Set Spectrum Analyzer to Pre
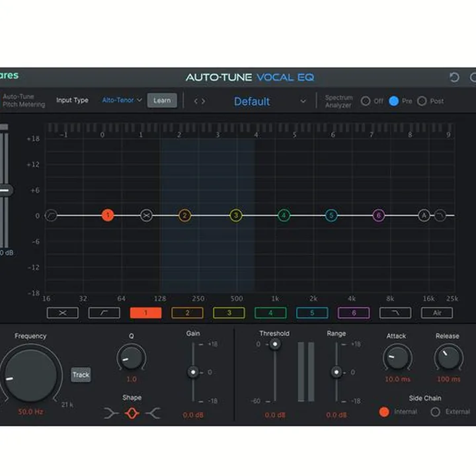This screenshot has width=476, height=476. [x=394, y=101]
